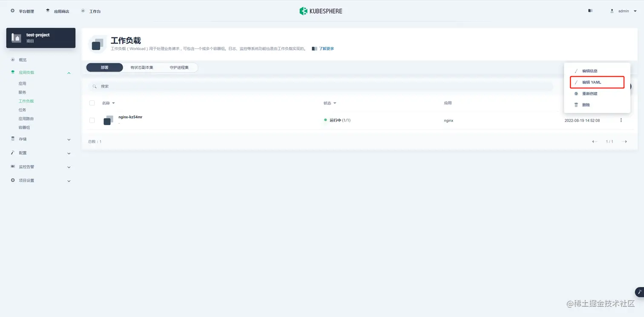Click the 1 / 1 page indicator
The width and height of the screenshot is (644, 317).
click(x=609, y=142)
